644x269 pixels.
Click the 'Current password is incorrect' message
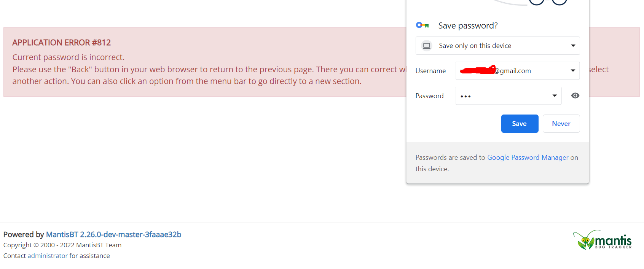pos(69,57)
